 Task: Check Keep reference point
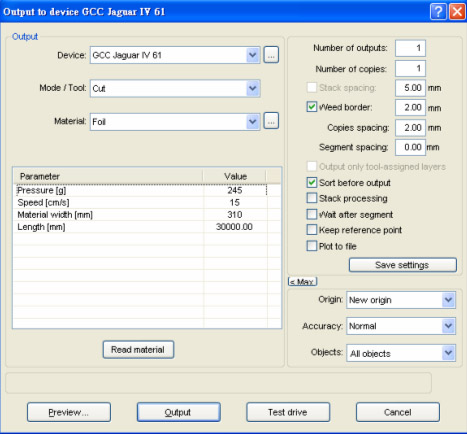click(312, 230)
